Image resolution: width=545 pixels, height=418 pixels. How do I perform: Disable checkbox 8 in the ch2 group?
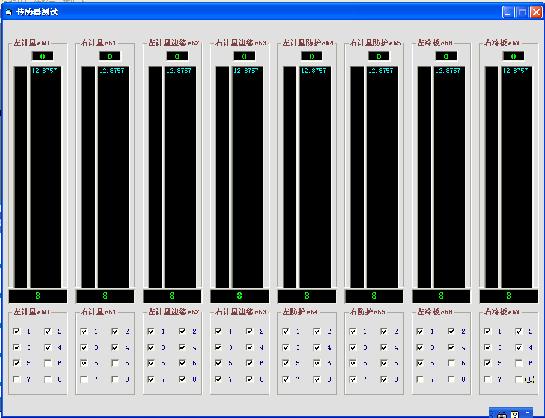pyautogui.click(x=182, y=379)
